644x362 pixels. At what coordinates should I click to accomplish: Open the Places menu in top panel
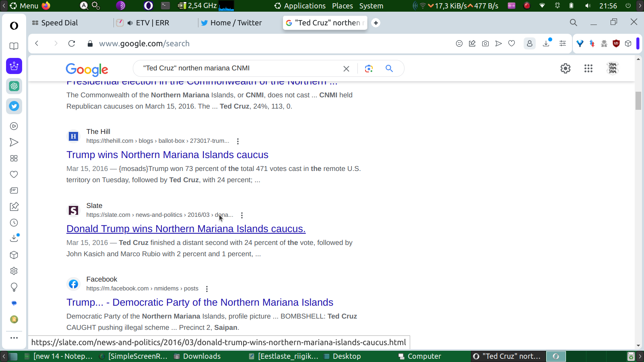click(x=343, y=6)
